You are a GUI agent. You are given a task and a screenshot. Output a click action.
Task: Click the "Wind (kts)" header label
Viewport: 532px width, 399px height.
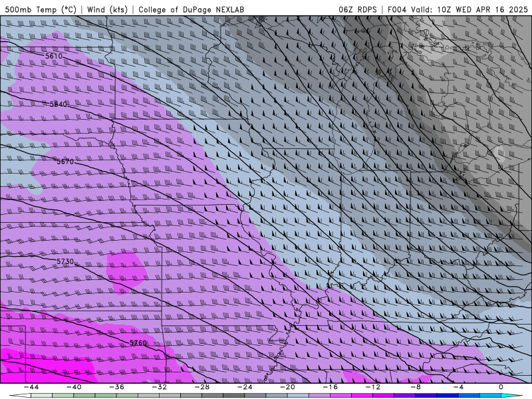pyautogui.click(x=107, y=9)
